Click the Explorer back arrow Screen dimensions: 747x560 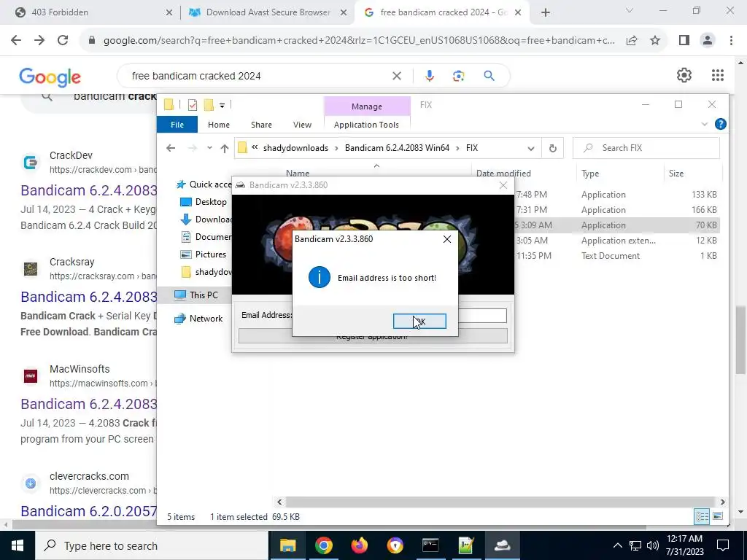pyautogui.click(x=171, y=148)
